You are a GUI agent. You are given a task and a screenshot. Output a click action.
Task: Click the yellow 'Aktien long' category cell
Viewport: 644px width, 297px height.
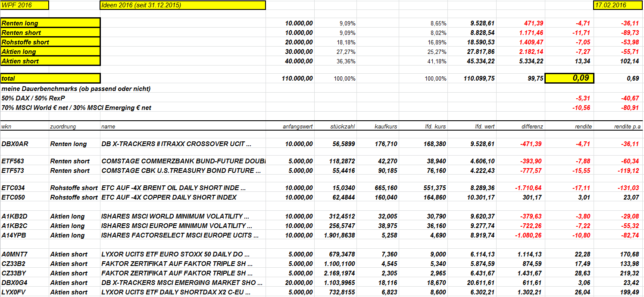point(50,52)
